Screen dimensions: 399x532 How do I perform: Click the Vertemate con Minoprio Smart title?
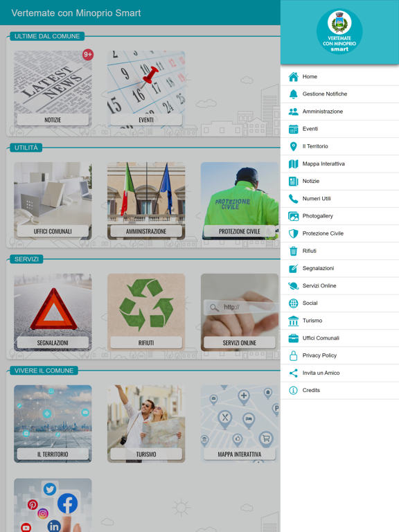[76, 13]
